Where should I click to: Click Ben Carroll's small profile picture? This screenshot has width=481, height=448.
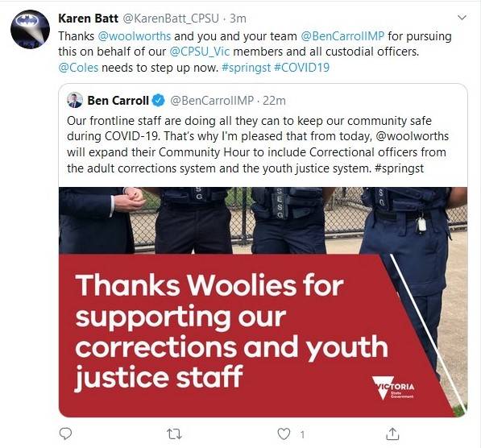(75, 100)
